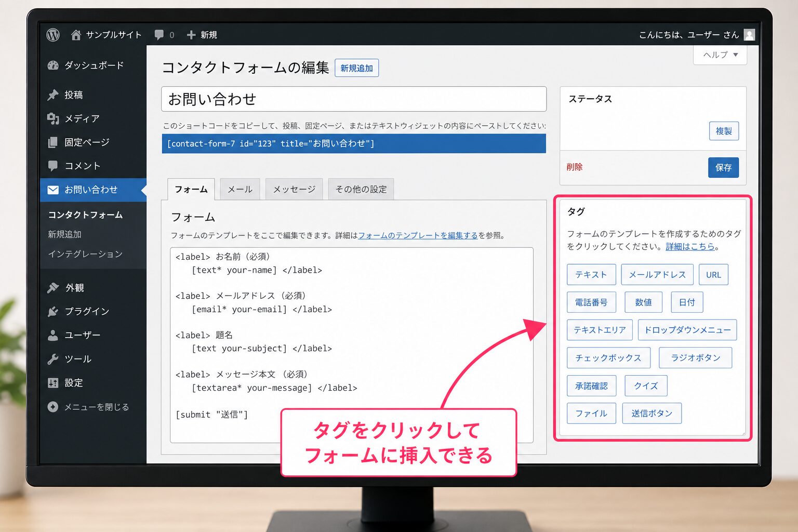Click the ユーザー person icon
The height and width of the screenshot is (532, 798).
(x=53, y=335)
